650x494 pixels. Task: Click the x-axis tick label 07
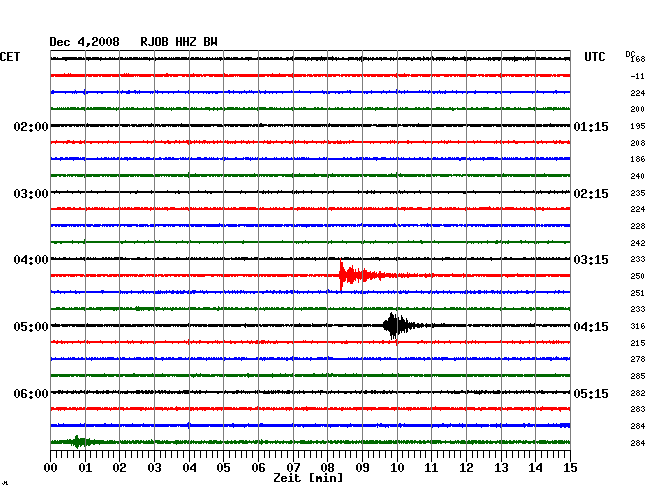coord(293,468)
